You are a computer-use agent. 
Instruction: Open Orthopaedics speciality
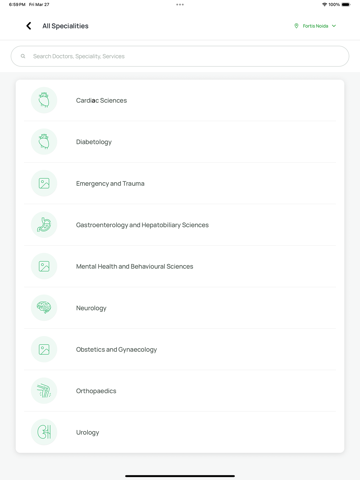click(x=180, y=391)
